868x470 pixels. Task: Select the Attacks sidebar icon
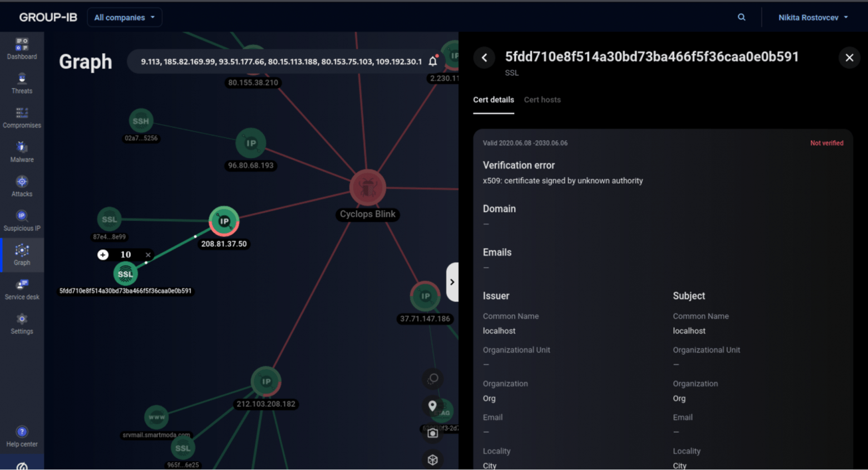[x=22, y=186]
